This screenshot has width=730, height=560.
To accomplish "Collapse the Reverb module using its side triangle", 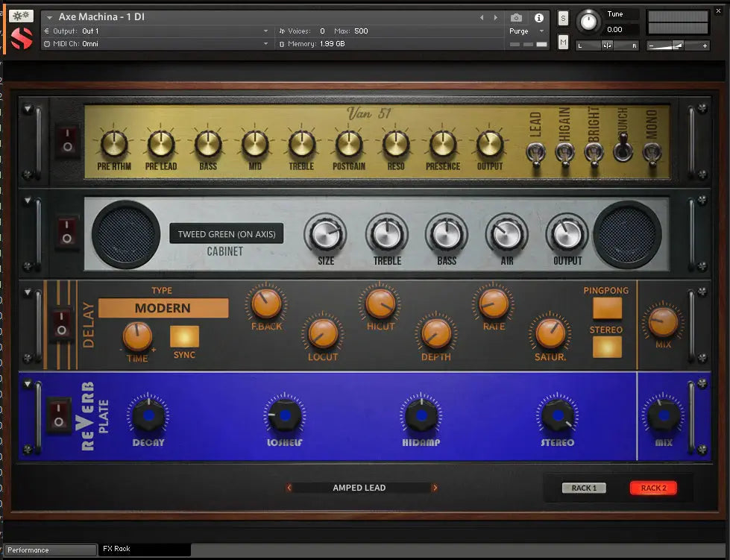I will click(28, 382).
